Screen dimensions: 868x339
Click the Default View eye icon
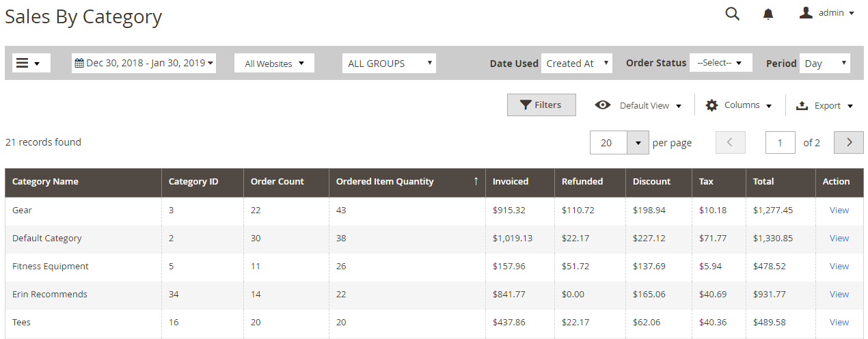point(602,105)
